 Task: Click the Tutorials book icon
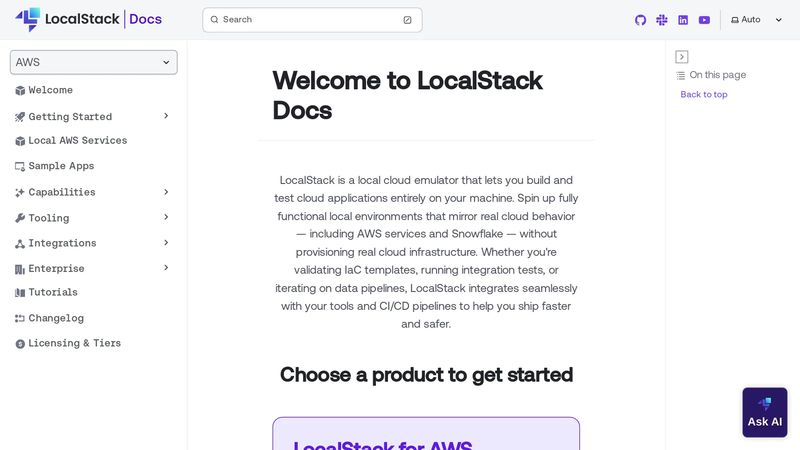tap(20, 292)
